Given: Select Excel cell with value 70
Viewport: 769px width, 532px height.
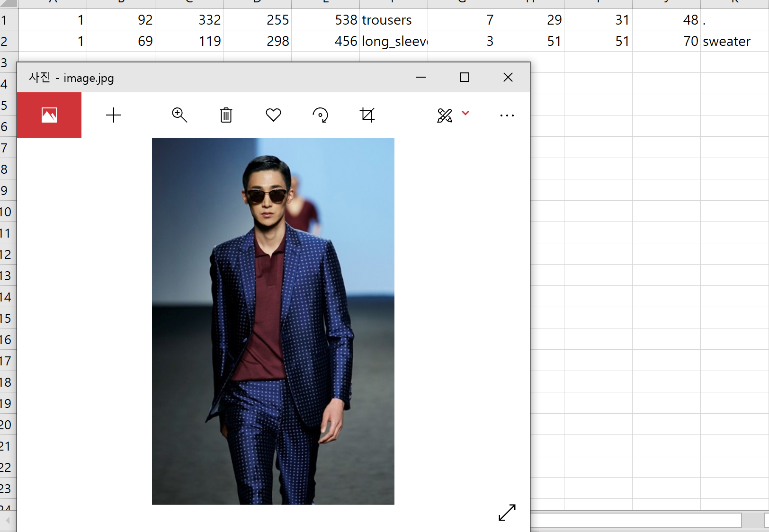Looking at the screenshot, I should [x=666, y=41].
